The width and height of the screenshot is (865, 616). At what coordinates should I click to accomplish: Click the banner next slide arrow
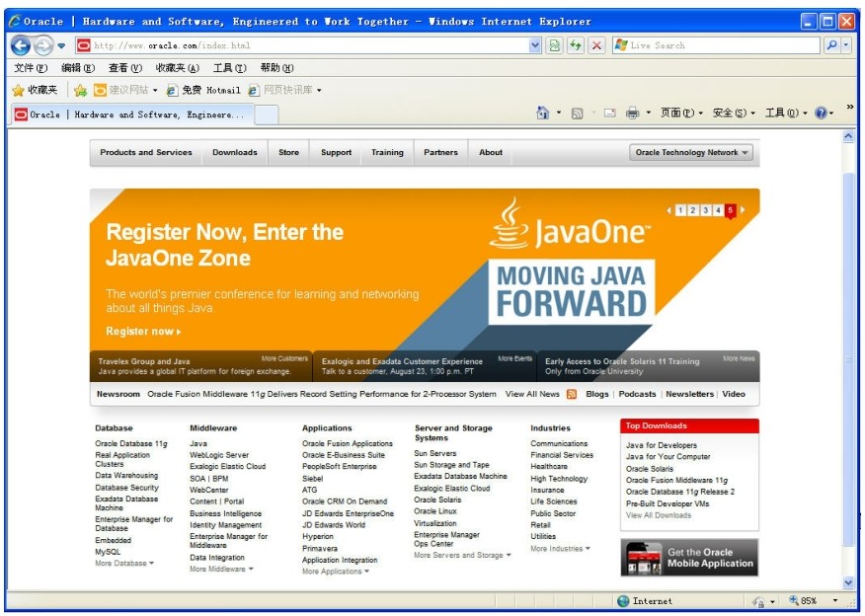pos(744,210)
